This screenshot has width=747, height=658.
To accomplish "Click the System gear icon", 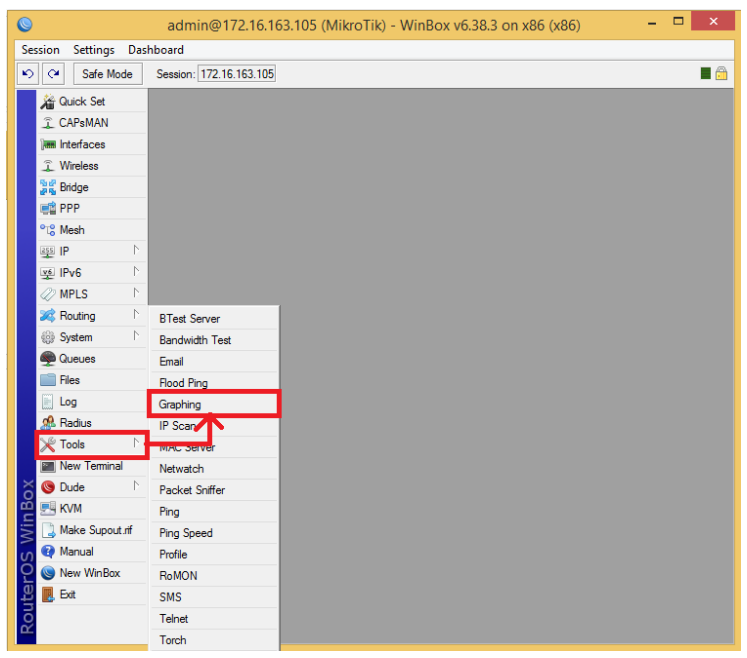I will point(48,337).
